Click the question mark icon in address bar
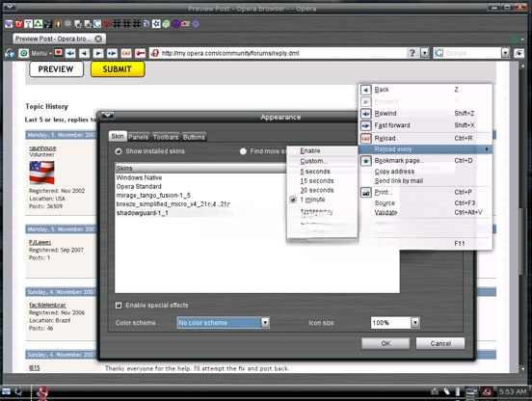532x401 pixels. point(412,53)
